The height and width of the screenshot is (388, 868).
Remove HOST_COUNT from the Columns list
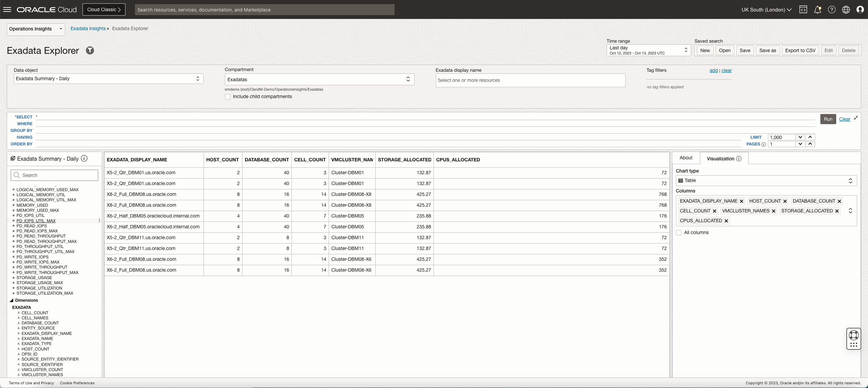(785, 201)
